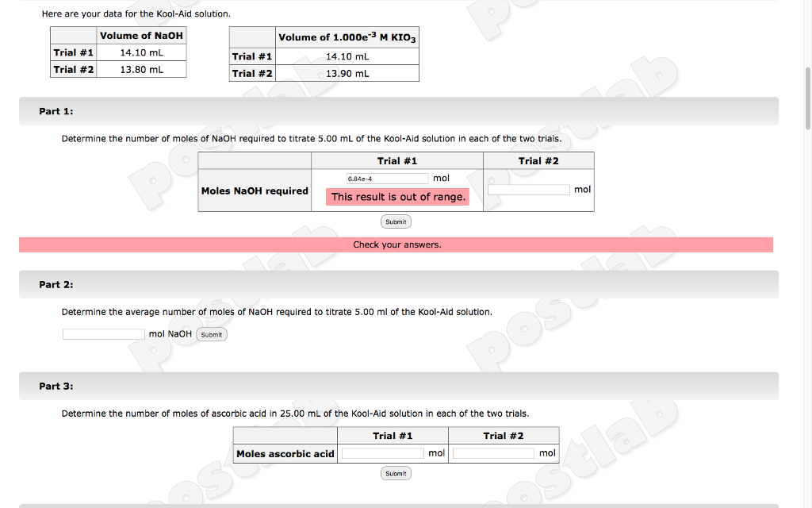Image resolution: width=812 pixels, height=508 pixels.
Task: Click the Moles NaOH required row label
Action: click(254, 190)
